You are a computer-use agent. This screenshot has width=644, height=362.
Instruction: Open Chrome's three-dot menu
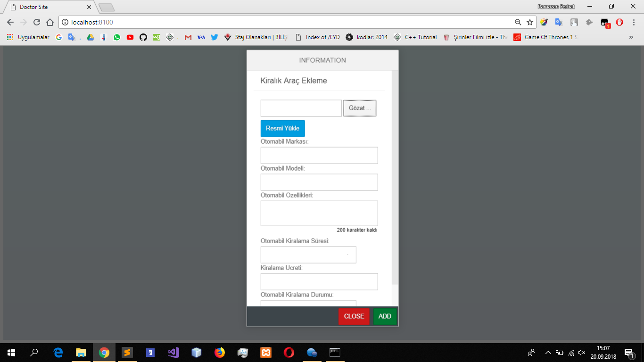point(633,22)
